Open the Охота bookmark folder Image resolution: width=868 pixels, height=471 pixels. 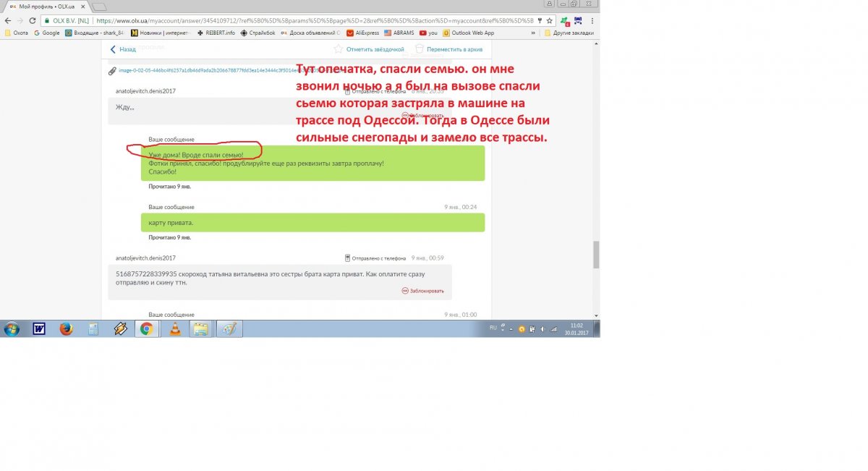pos(17,33)
